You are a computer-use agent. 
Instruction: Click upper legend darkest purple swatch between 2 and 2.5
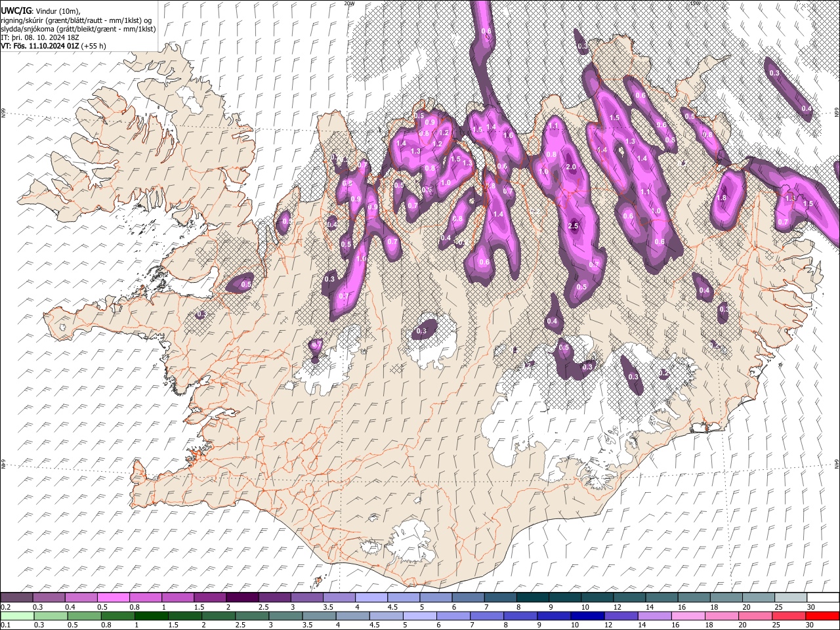(243, 598)
